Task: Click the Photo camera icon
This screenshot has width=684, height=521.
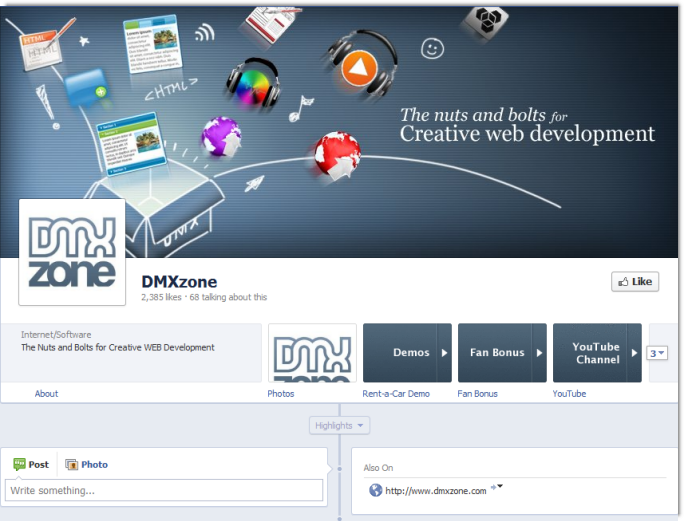Action: coord(71,464)
